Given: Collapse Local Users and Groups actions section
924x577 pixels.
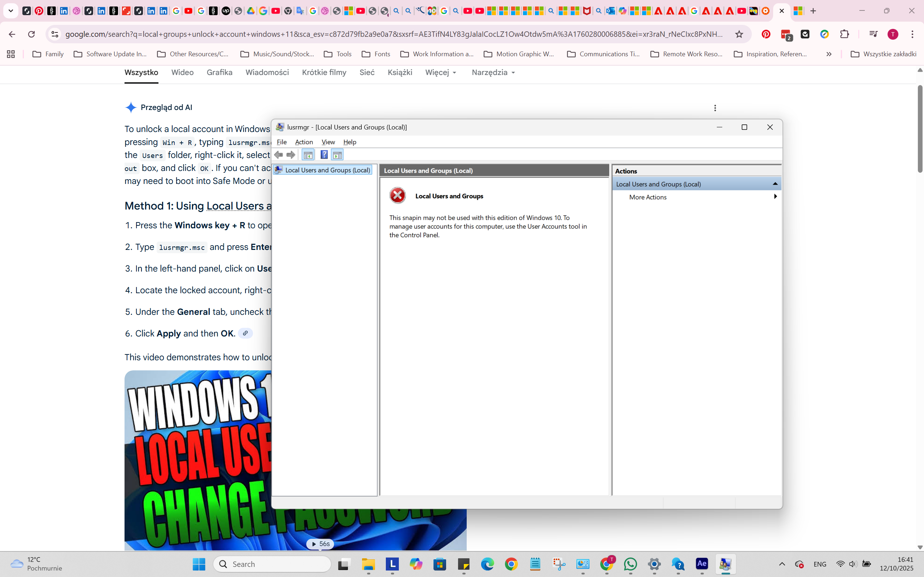Looking at the screenshot, I should (x=775, y=184).
